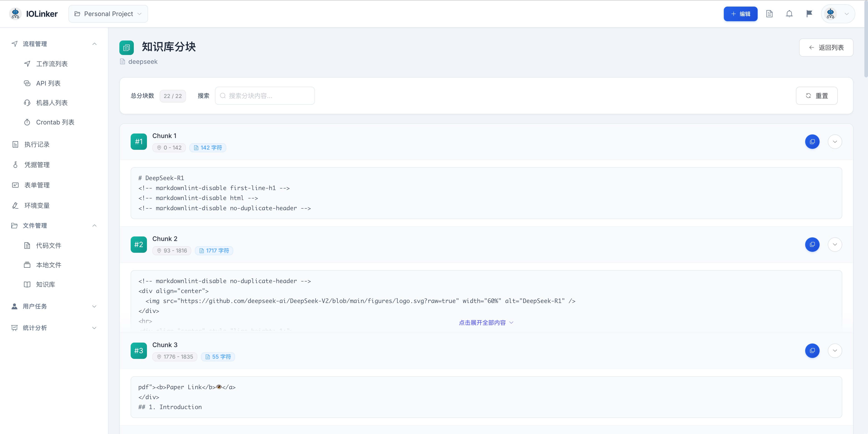Copy Chunk 2 using blue copy icon

pyautogui.click(x=812, y=244)
